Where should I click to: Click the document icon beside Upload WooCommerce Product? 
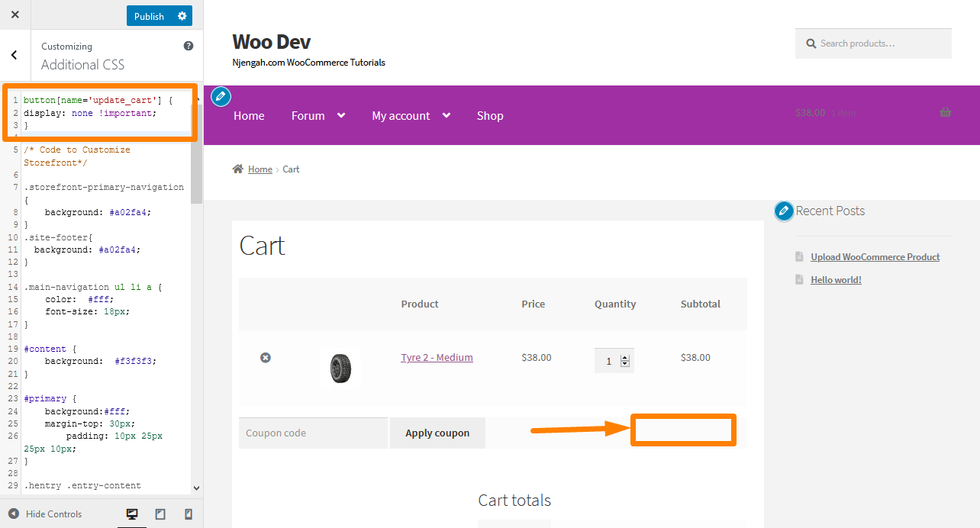tap(799, 257)
